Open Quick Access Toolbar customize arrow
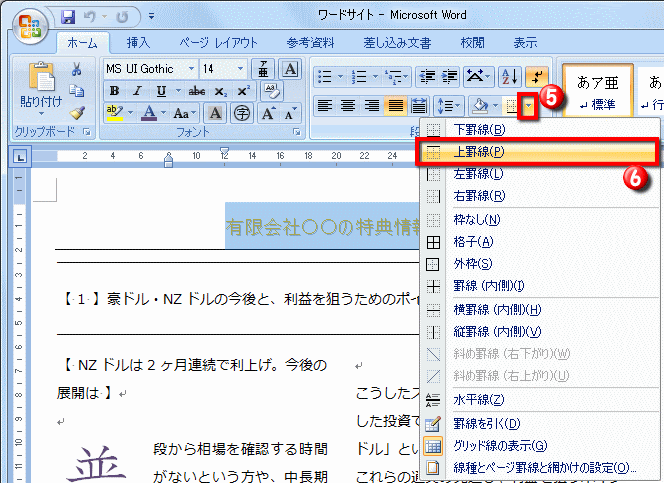Viewport: 664px width, 483px height. (151, 17)
